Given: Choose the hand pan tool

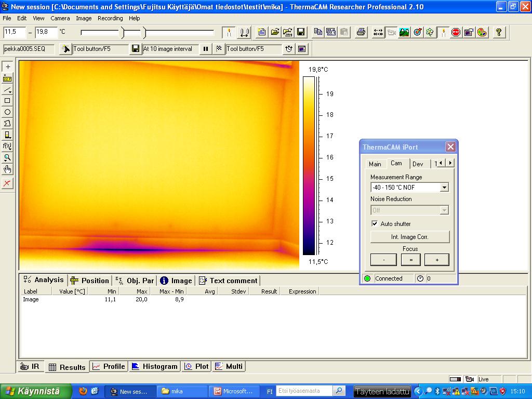Looking at the screenshot, I should [x=7, y=169].
